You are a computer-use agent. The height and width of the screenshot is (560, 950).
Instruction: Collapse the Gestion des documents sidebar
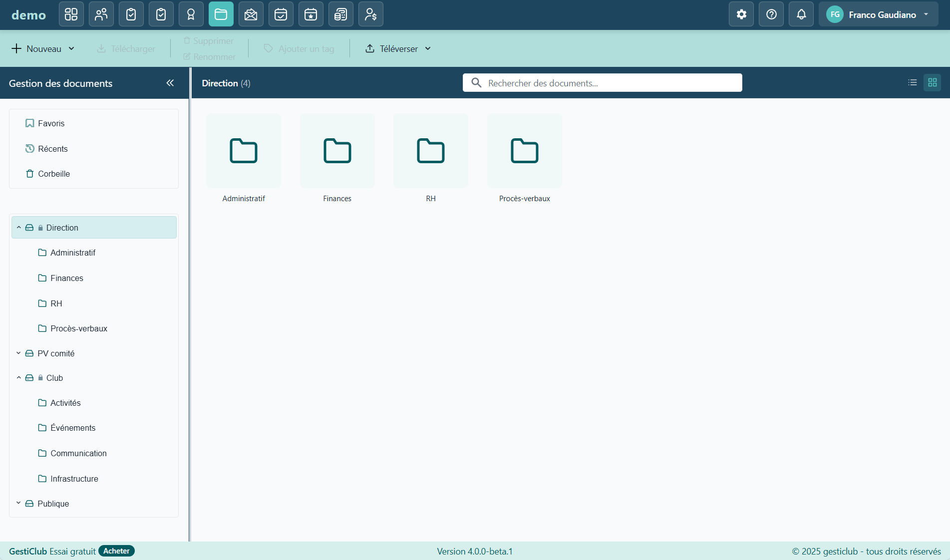coord(170,83)
